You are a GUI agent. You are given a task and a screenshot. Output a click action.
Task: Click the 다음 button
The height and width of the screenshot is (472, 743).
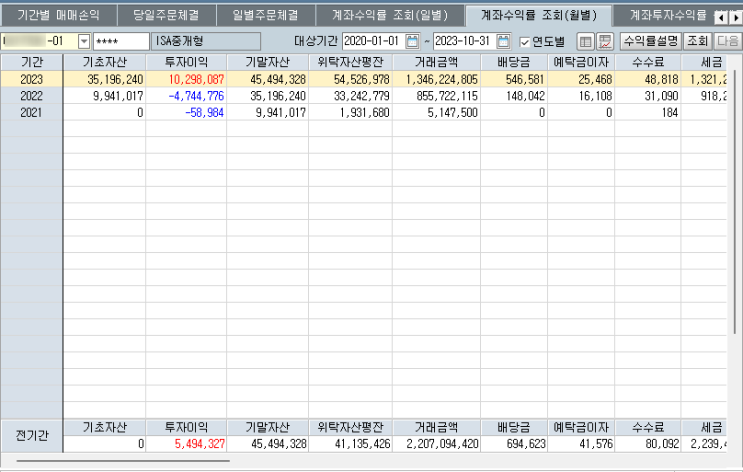pos(727,41)
